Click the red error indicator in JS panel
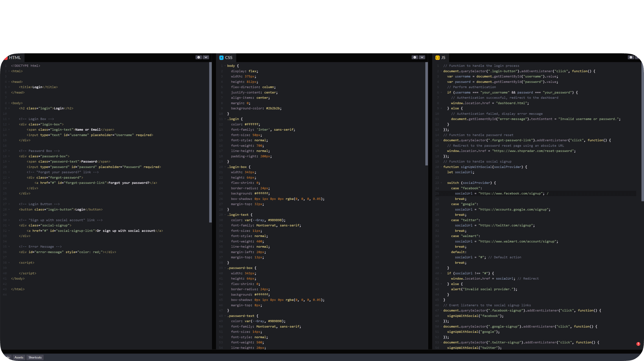644x361 pixels. click(x=638, y=344)
